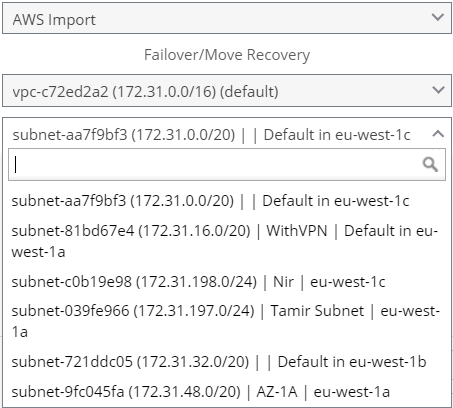Click the Failover/Move Recovery label
Screen dimensions: 453x408
pyautogui.click(x=227, y=55)
